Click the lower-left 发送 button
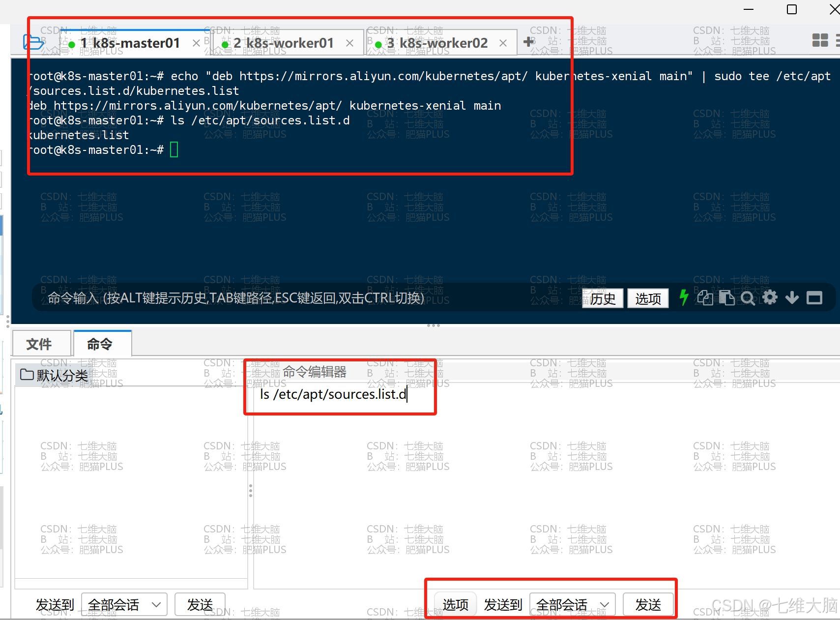The image size is (840, 620). pos(200,604)
